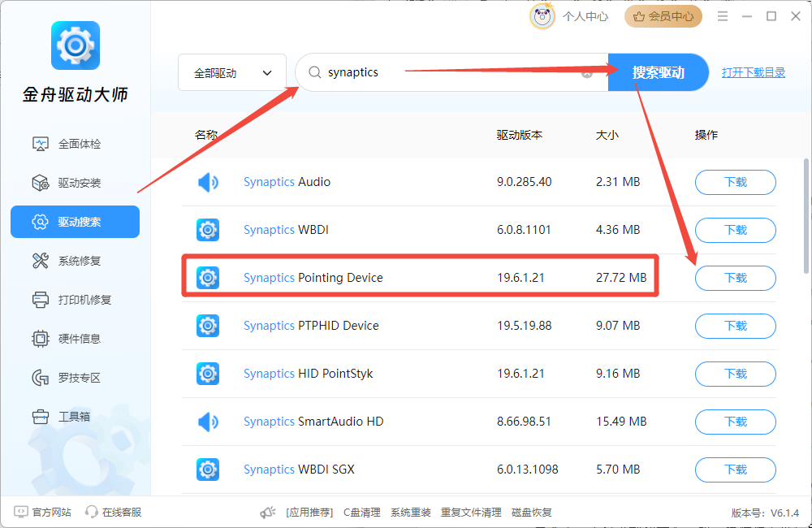Open 个人中心 account link
This screenshot has height=528, width=812.
(585, 16)
